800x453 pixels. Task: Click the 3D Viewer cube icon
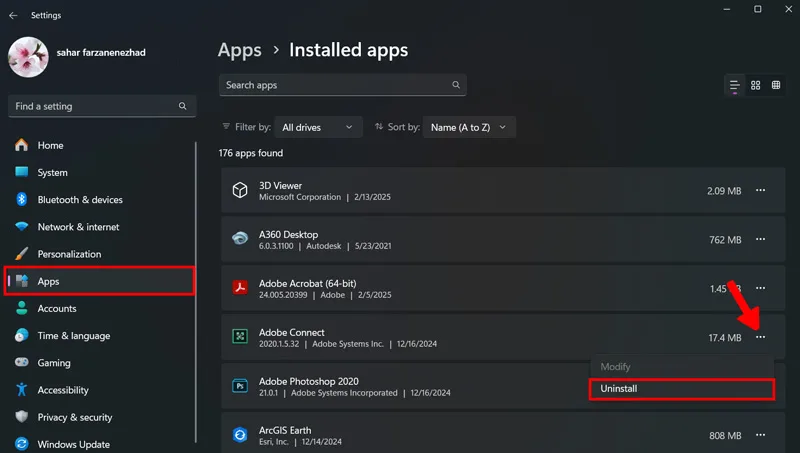coord(240,190)
